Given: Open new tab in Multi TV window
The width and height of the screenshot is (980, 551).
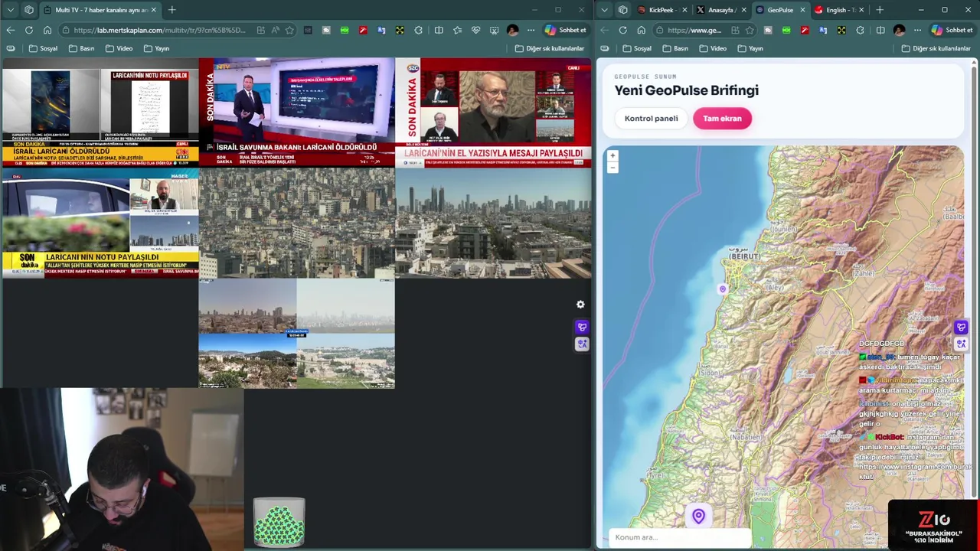Looking at the screenshot, I should click(171, 10).
